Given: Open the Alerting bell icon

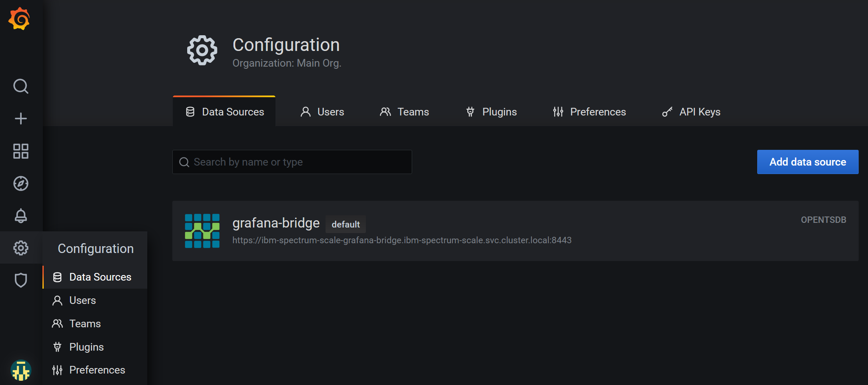Looking at the screenshot, I should point(21,216).
